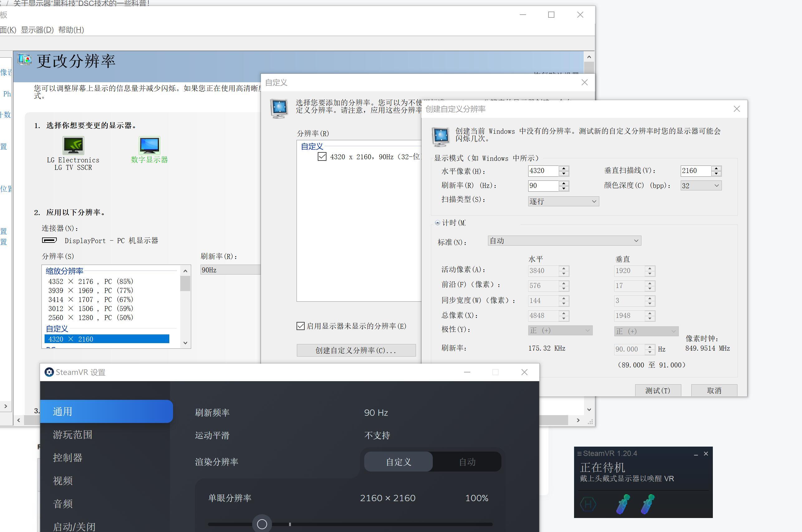Image resolution: width=802 pixels, height=532 pixels.
Task: Increase the 水平像素 value with up arrow
Action: (x=564, y=168)
